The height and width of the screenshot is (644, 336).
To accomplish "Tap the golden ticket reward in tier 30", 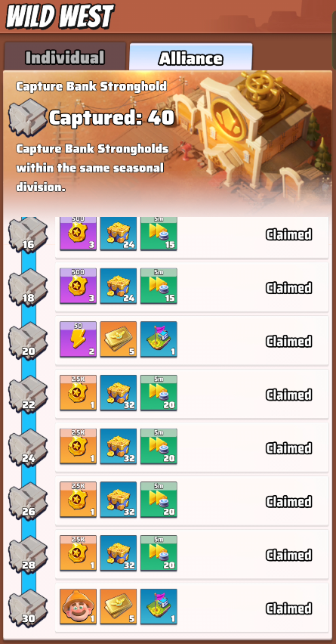I will 118,607.
